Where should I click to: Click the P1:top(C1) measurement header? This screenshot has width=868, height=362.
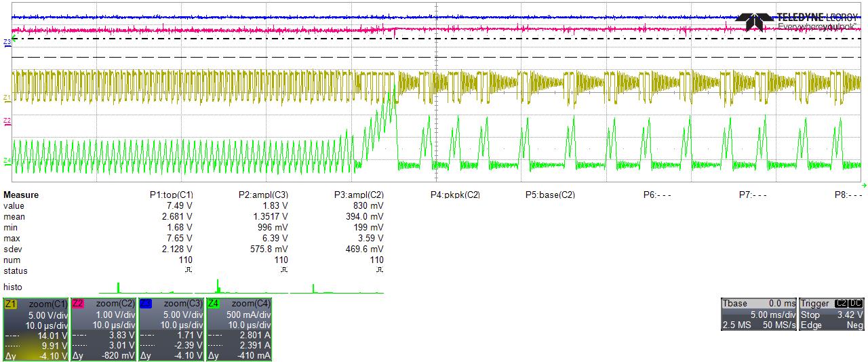172,195
